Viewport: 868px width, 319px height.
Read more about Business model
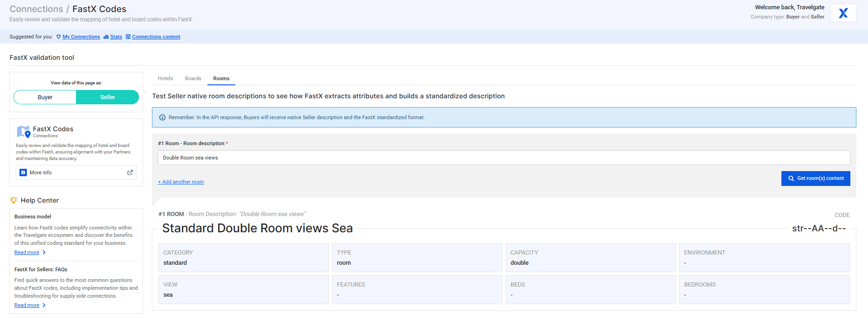click(x=27, y=253)
